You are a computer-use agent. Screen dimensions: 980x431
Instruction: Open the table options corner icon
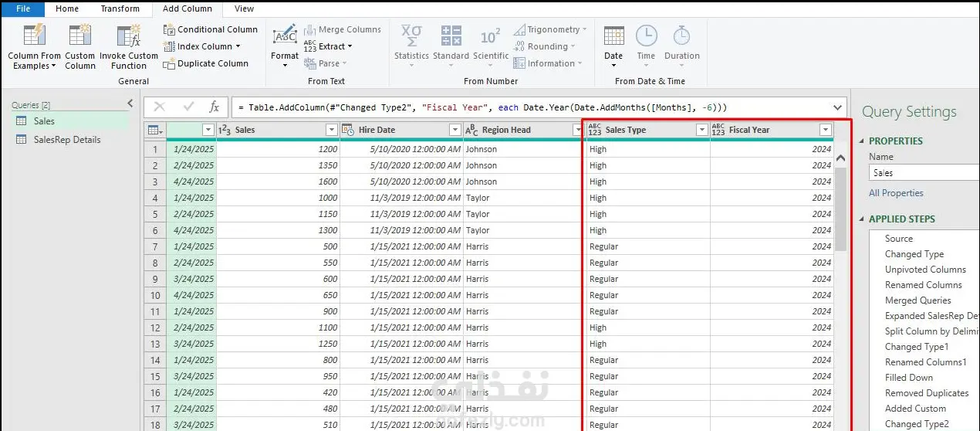[154, 130]
